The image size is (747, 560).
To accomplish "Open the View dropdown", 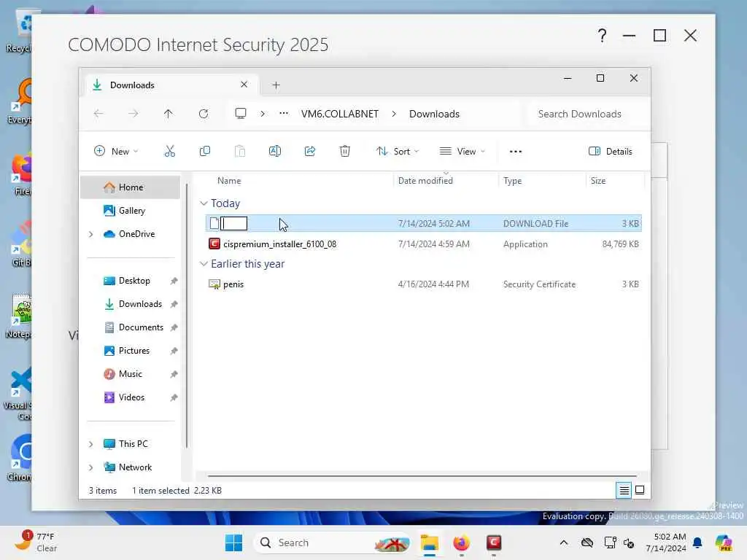I will (462, 152).
